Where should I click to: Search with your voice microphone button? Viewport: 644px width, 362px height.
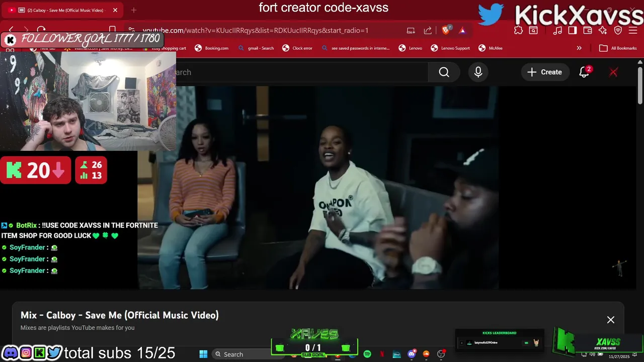[x=478, y=72]
